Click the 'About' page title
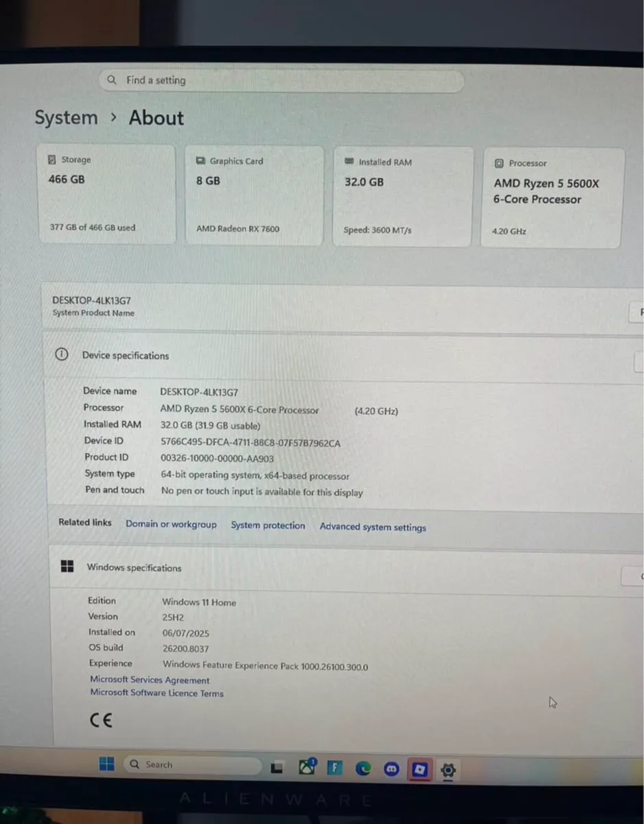This screenshot has width=644, height=824. [157, 118]
